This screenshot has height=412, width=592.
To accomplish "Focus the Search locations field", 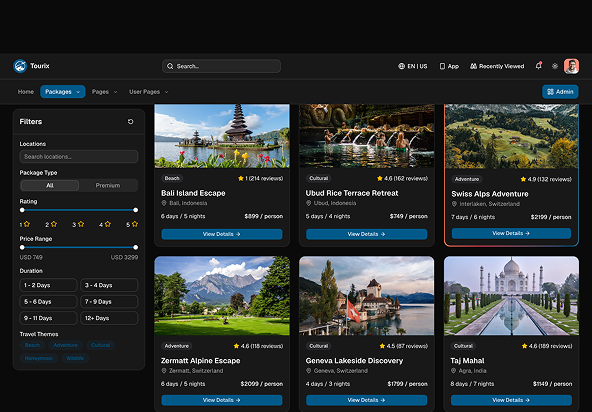I will (x=79, y=157).
